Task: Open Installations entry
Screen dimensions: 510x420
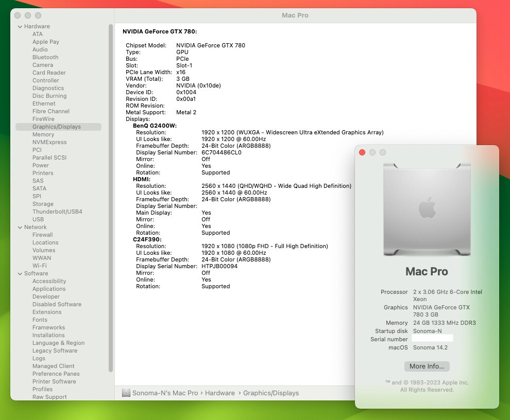Action: pyautogui.click(x=48, y=336)
